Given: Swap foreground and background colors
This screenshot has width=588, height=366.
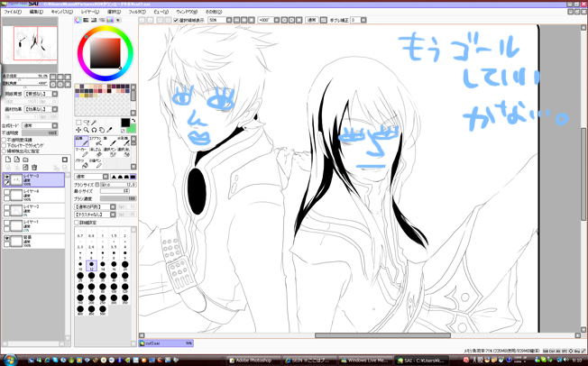Looking at the screenshot, I should (x=133, y=121).
